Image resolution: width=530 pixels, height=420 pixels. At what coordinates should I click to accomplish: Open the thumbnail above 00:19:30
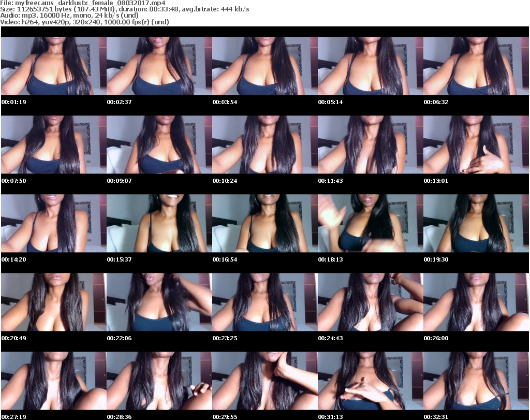(x=476, y=223)
